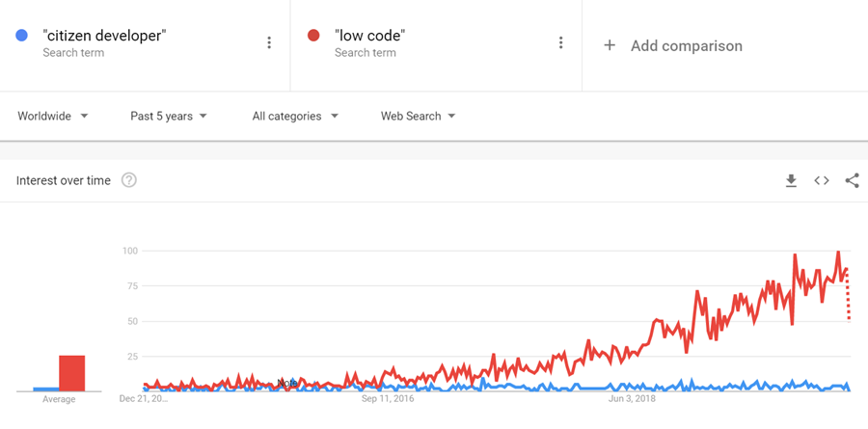Click the plus icon to add comparison

[x=610, y=45]
